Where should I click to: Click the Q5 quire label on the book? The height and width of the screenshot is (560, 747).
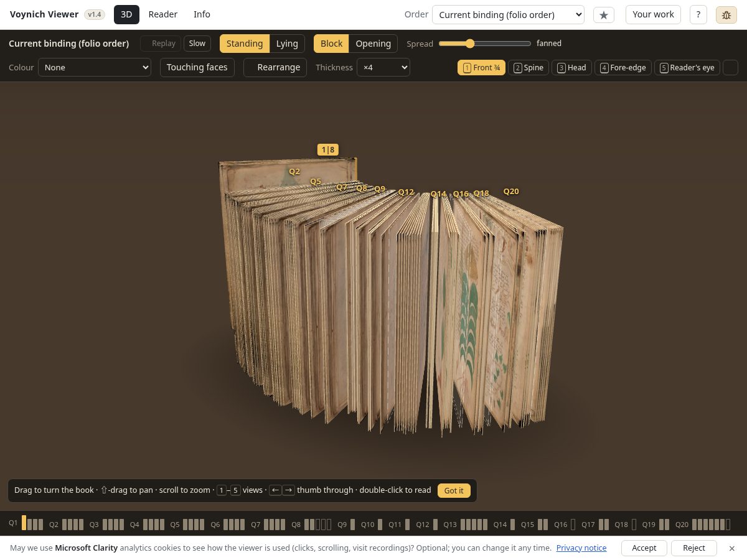click(316, 182)
